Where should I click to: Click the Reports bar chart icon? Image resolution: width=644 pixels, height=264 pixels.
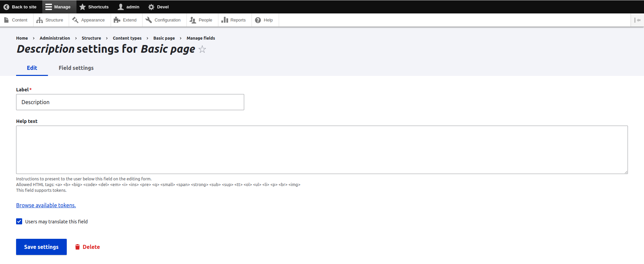tap(225, 20)
